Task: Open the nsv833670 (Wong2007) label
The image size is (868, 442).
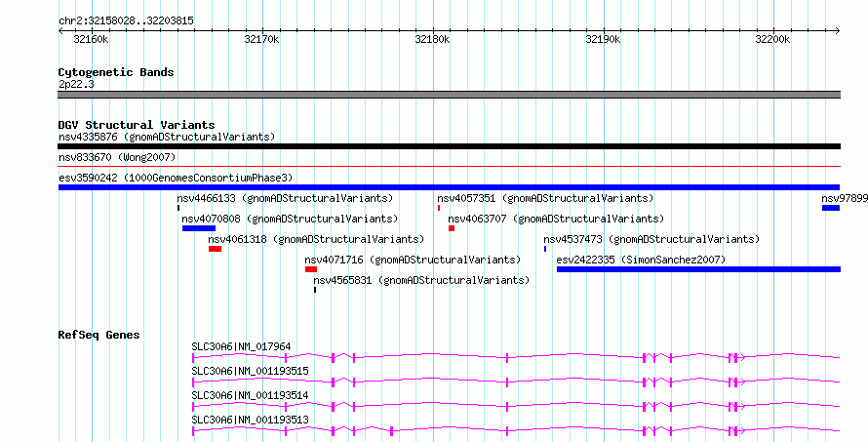Action: (117, 157)
